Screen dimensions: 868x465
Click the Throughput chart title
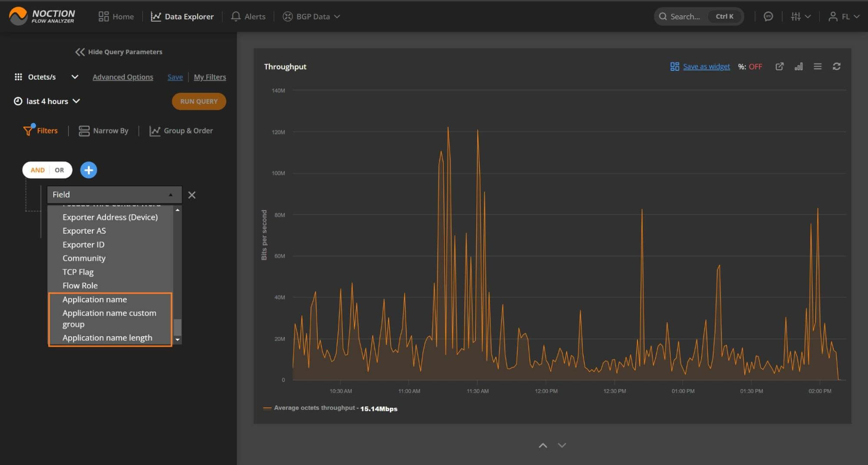click(285, 66)
